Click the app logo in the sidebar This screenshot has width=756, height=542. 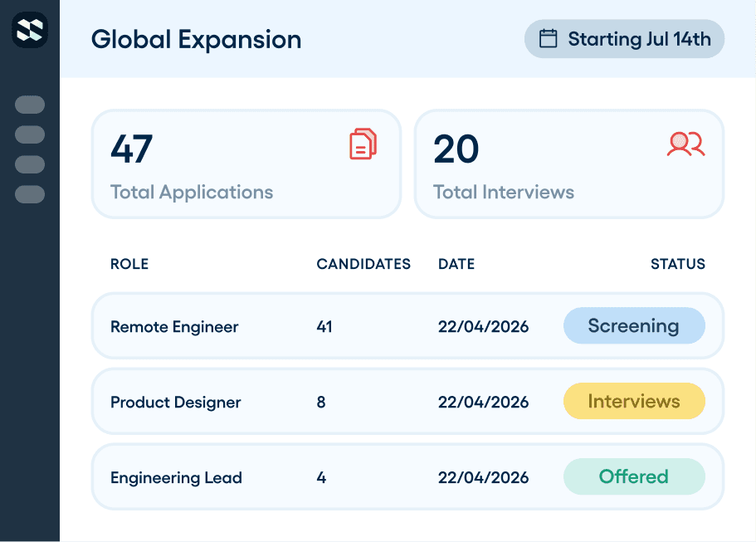click(x=30, y=30)
